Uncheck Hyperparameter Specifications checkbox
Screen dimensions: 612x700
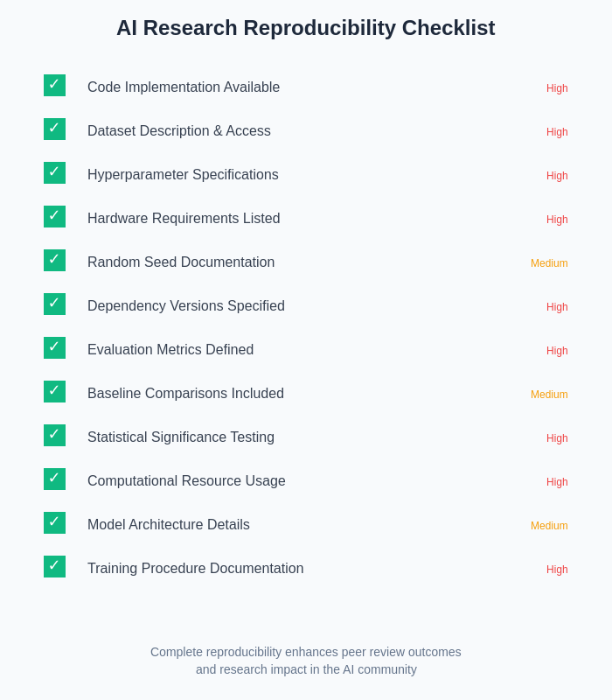pyautogui.click(x=54, y=173)
